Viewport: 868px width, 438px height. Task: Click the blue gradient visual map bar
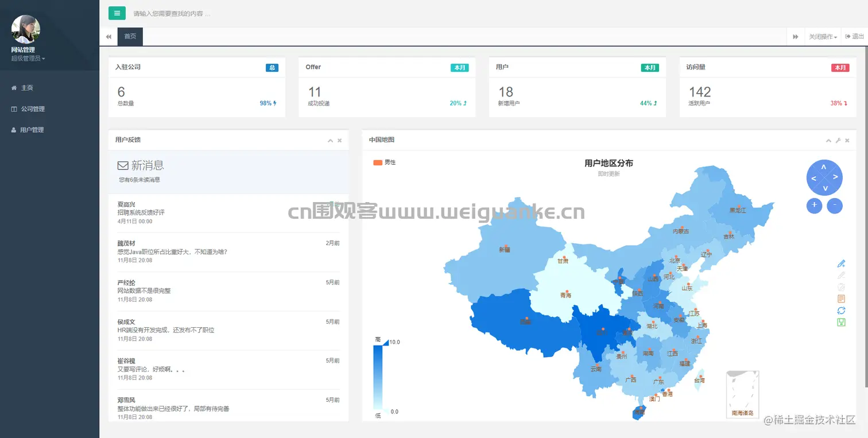pyautogui.click(x=377, y=377)
